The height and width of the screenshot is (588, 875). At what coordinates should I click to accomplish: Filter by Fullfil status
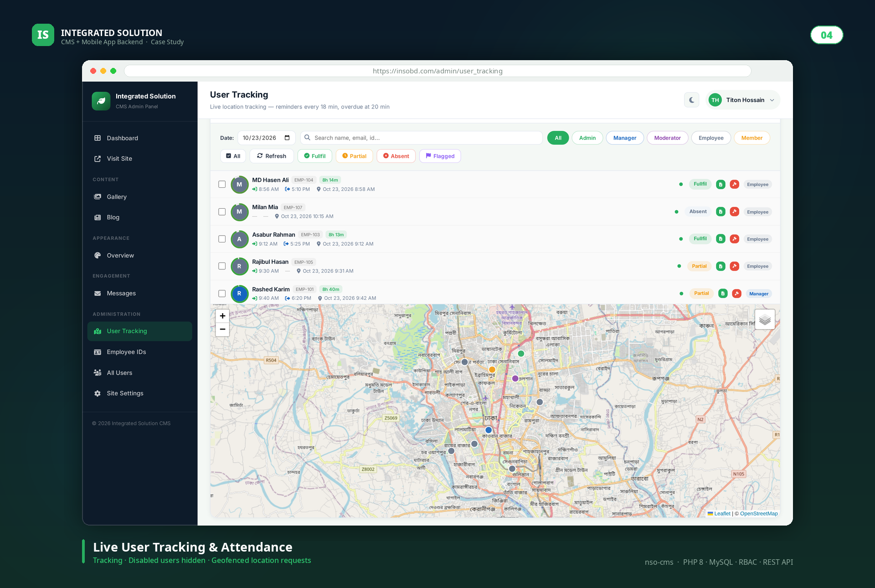pyautogui.click(x=314, y=156)
